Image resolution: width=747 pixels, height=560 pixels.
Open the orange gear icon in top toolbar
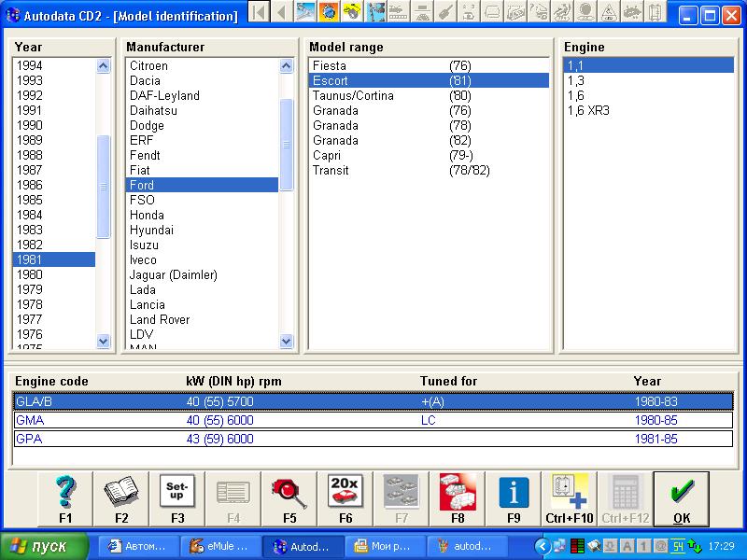click(329, 12)
